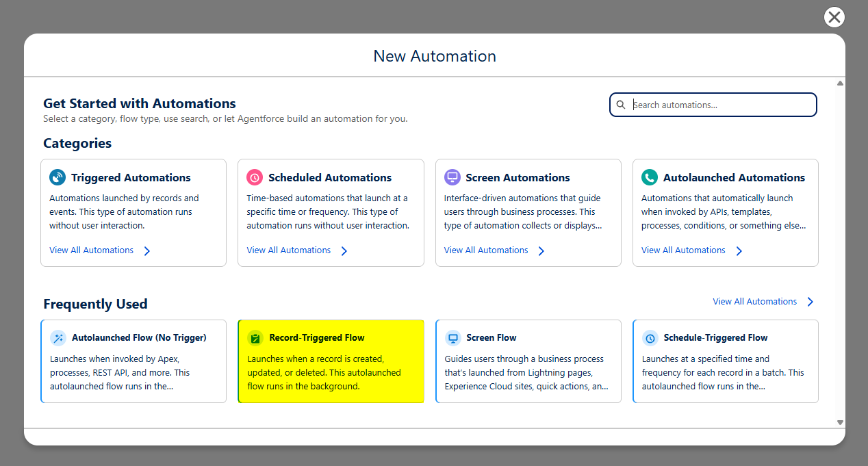Select the Scheduled Automations title
The width and height of the screenshot is (868, 466).
pos(330,177)
